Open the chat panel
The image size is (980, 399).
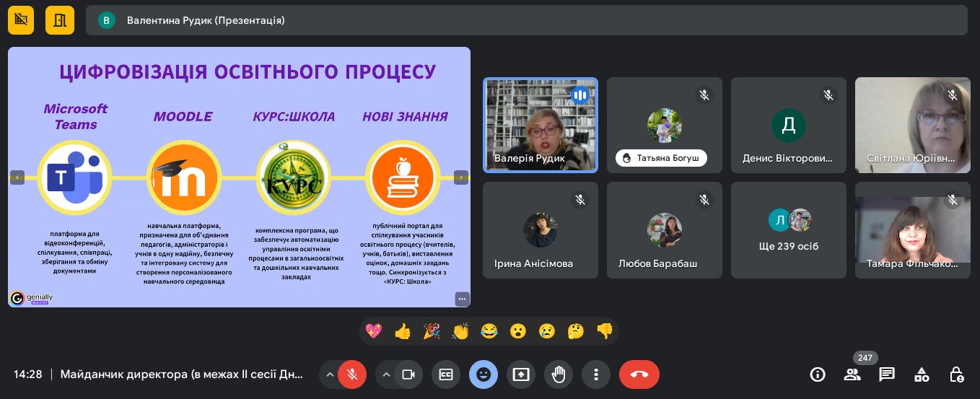887,374
